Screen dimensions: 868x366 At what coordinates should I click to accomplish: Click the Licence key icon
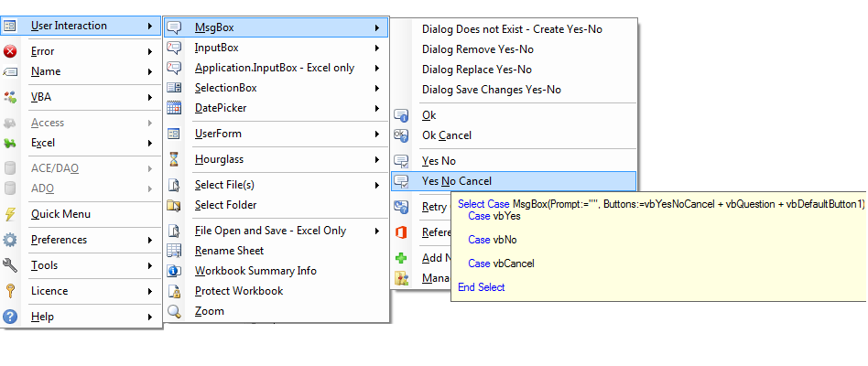[11, 291]
